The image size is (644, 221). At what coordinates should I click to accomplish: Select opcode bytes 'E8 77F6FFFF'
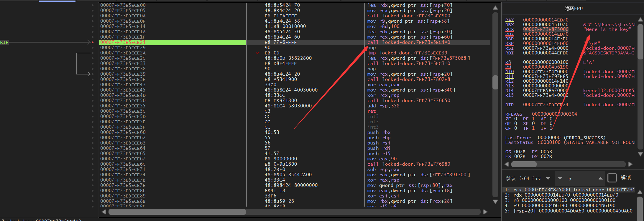tap(281, 42)
